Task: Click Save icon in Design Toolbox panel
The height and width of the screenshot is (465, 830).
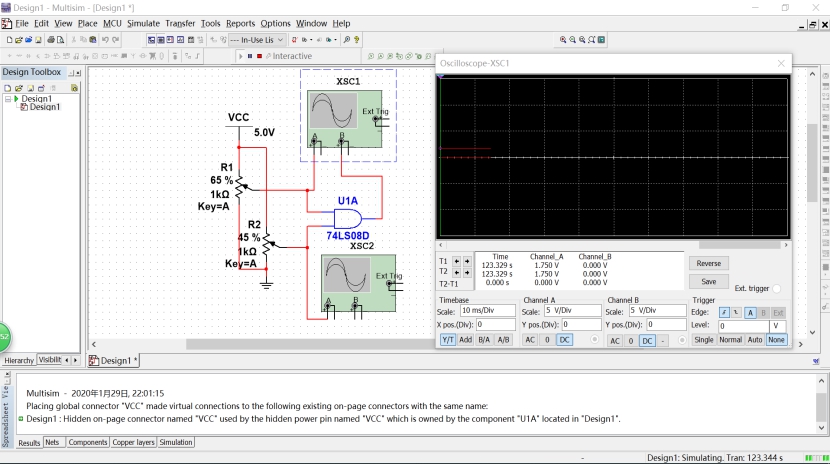Action: coord(30,88)
